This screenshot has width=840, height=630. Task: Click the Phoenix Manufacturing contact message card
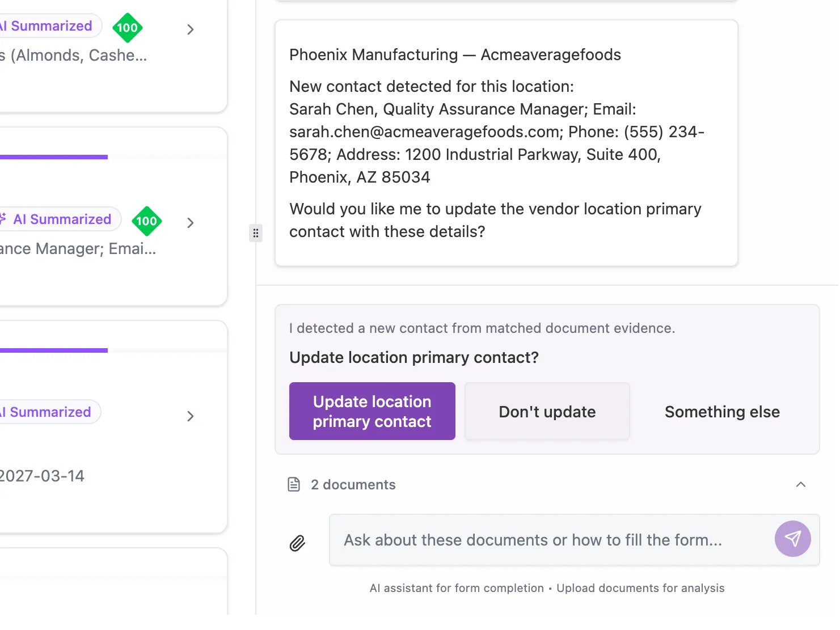[x=506, y=143]
